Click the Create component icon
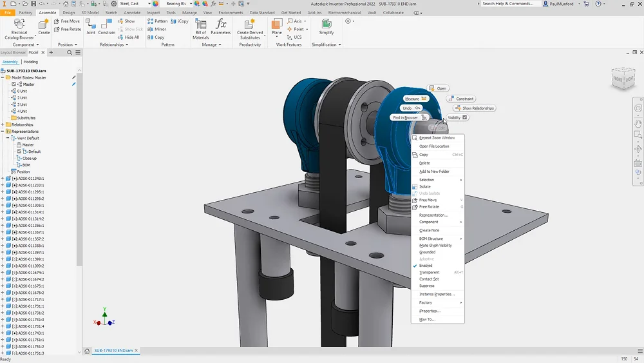The width and height of the screenshot is (644, 363). [x=44, y=25]
